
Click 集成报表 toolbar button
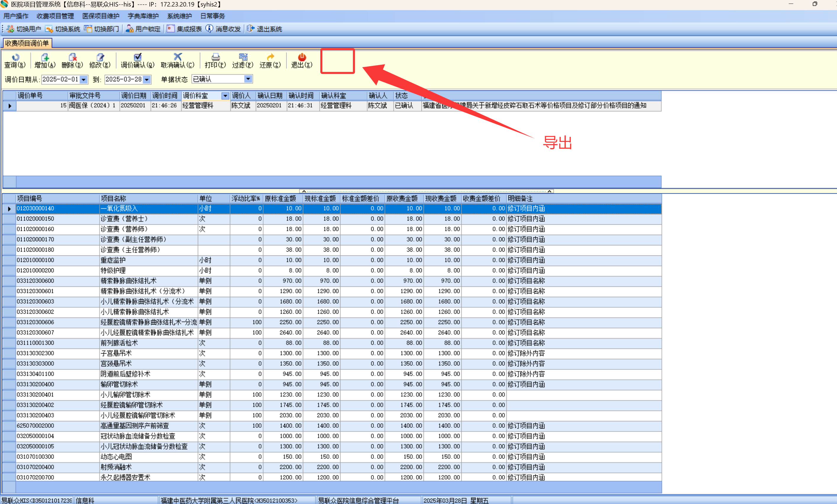(185, 29)
